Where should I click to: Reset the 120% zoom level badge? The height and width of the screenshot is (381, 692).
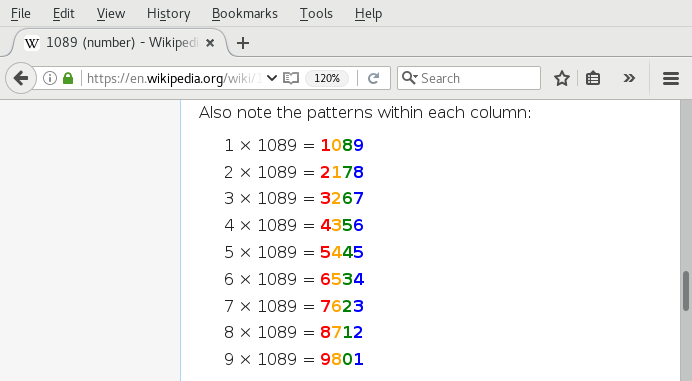pyautogui.click(x=327, y=78)
